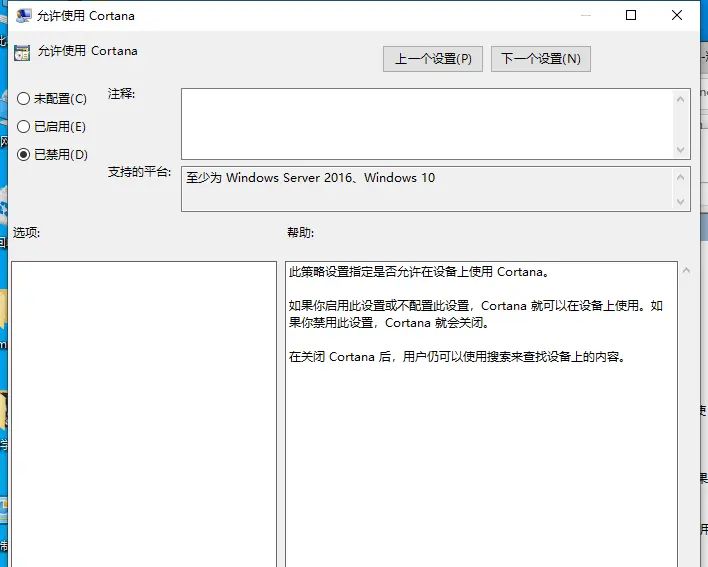Click the 上一个设置(P) button
Image resolution: width=708 pixels, height=567 pixels.
click(433, 59)
